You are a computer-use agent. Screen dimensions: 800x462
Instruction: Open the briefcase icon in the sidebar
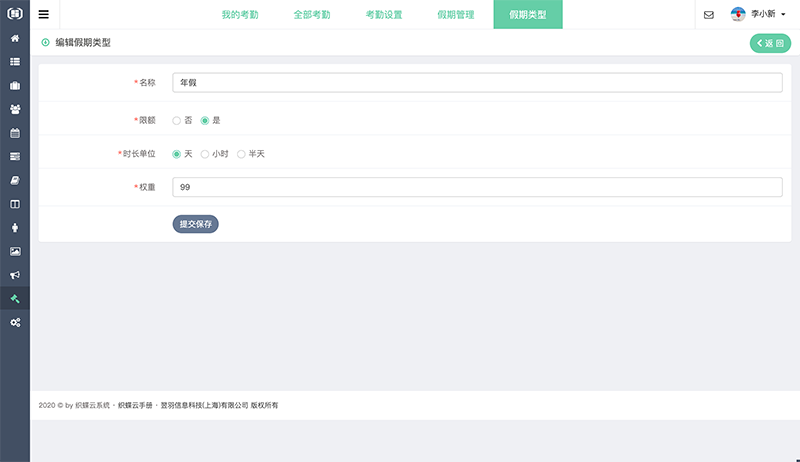pos(15,86)
